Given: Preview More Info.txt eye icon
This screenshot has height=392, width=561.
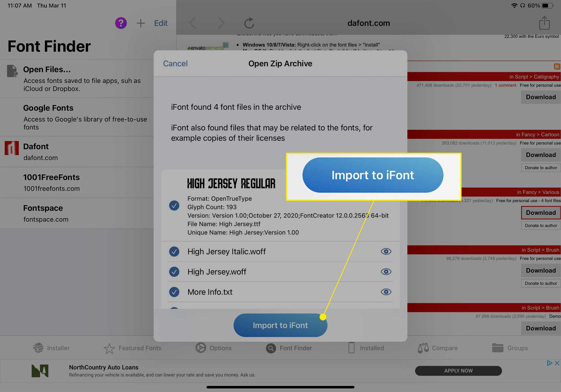Looking at the screenshot, I should click(386, 292).
